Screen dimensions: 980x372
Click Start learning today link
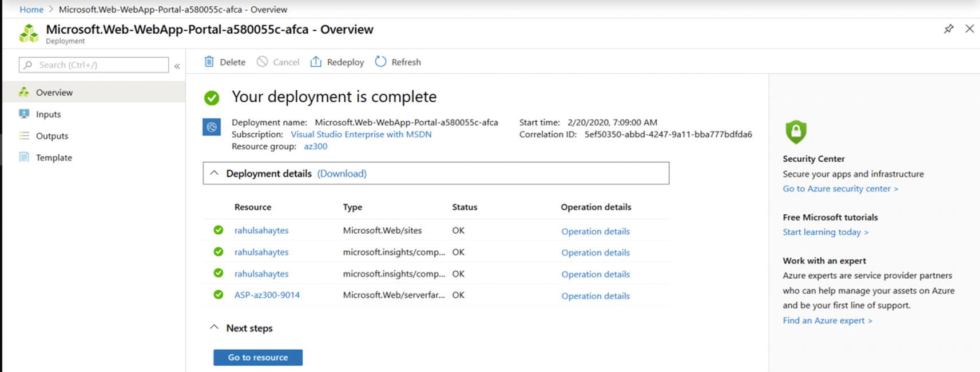[826, 232]
